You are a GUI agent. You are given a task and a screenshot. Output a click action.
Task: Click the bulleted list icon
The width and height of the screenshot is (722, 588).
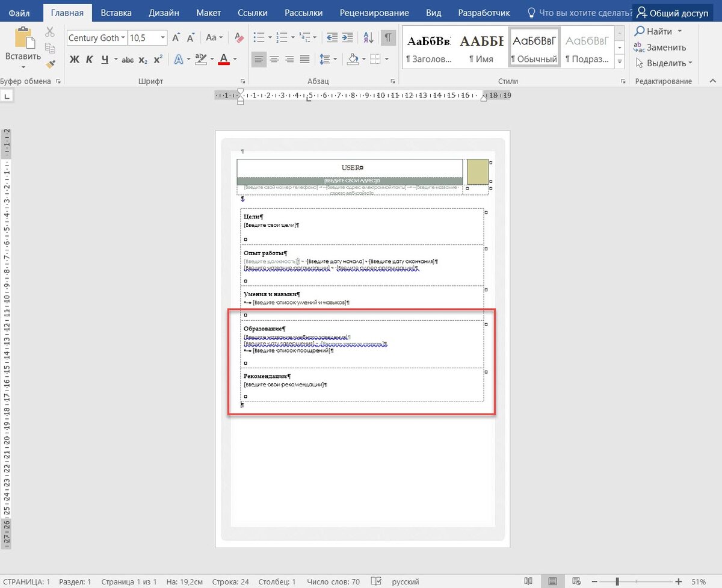click(x=259, y=37)
